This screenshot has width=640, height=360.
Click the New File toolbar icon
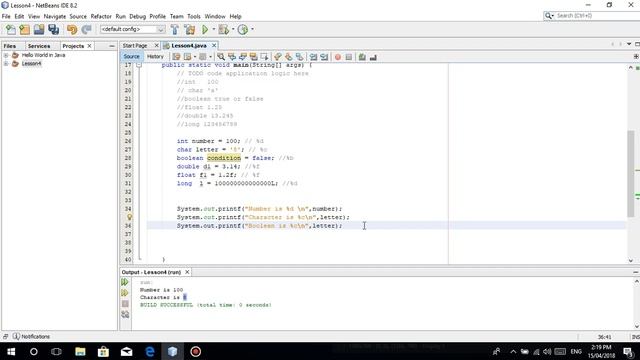coord(11,29)
